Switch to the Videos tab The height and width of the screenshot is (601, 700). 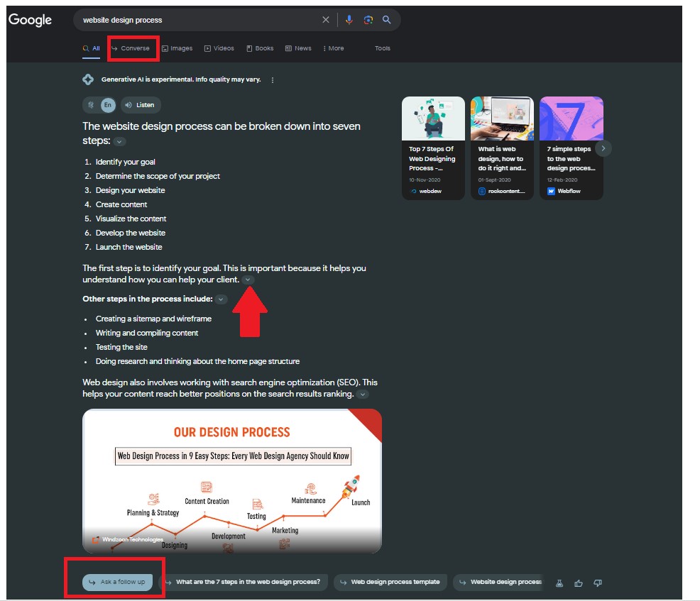219,48
